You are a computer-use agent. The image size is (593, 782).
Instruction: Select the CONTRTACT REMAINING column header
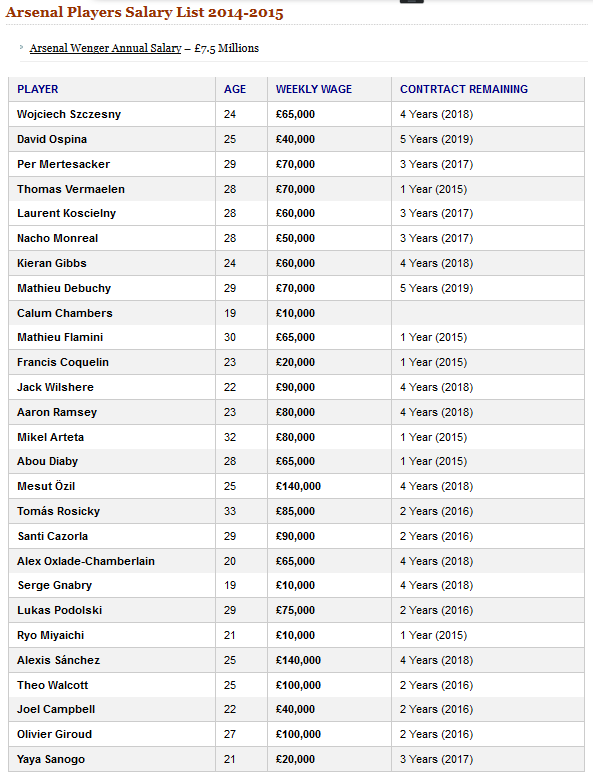(464, 89)
